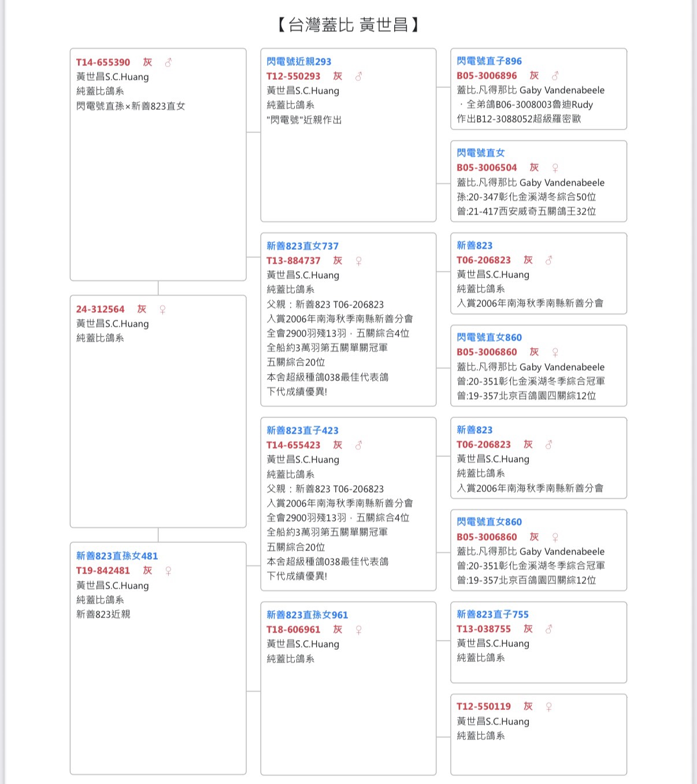Open the heading 閃電號直女 above B05-3006504
The width and height of the screenshot is (697, 784).
coord(481,153)
